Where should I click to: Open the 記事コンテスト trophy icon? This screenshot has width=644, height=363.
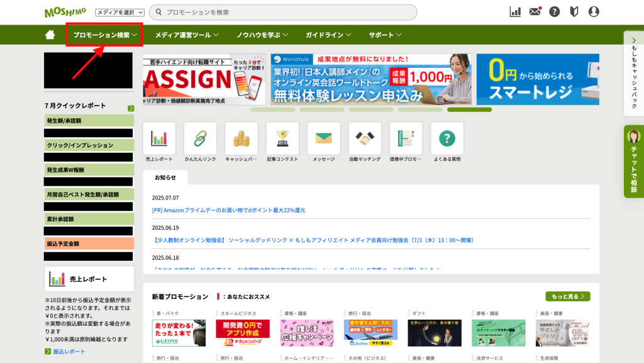click(282, 138)
